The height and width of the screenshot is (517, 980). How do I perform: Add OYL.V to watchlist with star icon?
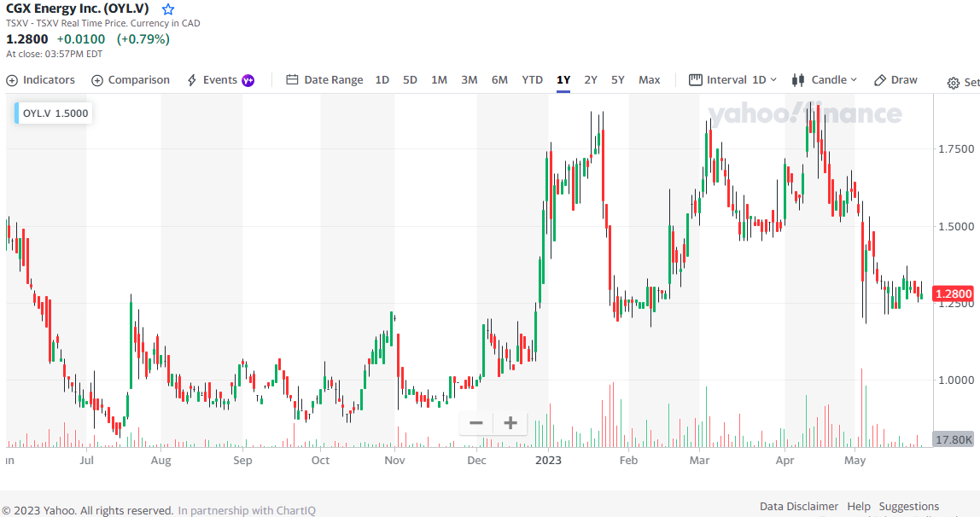[x=167, y=9]
